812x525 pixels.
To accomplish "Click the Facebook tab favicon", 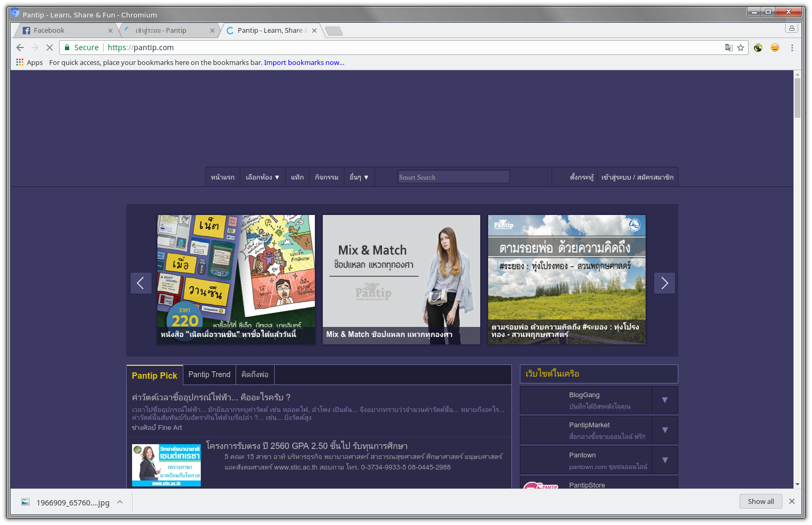I will [26, 31].
